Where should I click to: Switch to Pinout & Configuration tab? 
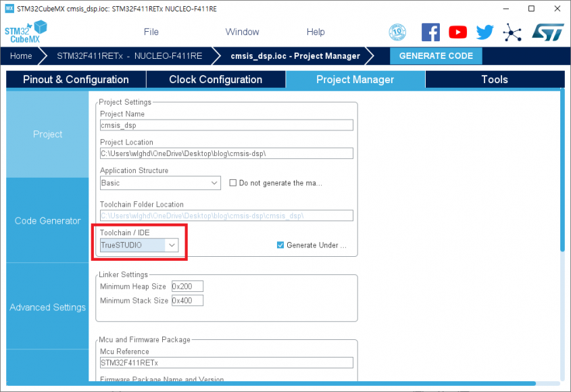tap(76, 80)
